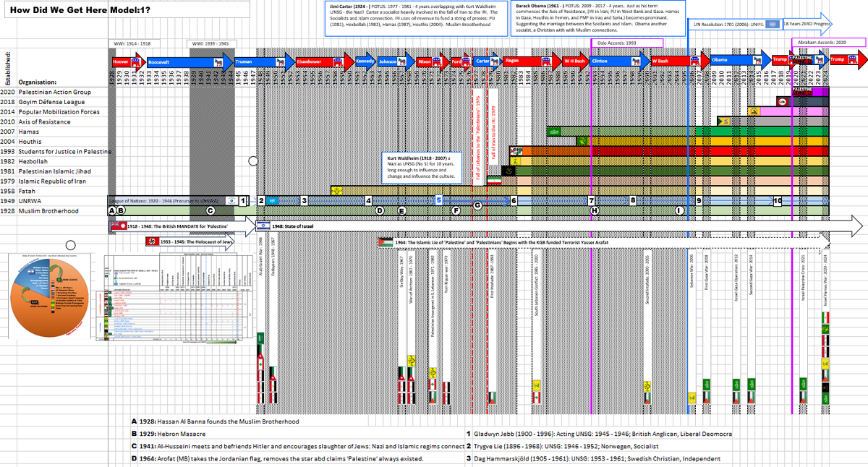Click lettered marker D on the timeline
This screenshot has height=467, width=868.
tap(379, 210)
